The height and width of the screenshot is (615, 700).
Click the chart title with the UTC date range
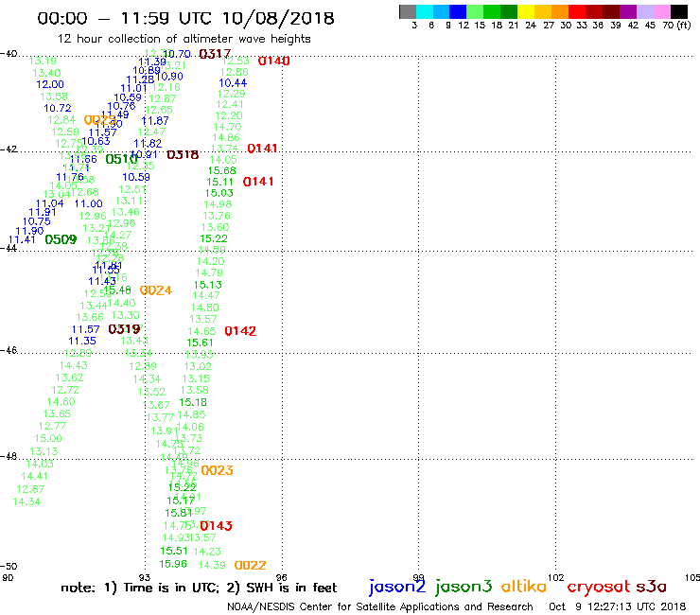pyautogui.click(x=185, y=18)
